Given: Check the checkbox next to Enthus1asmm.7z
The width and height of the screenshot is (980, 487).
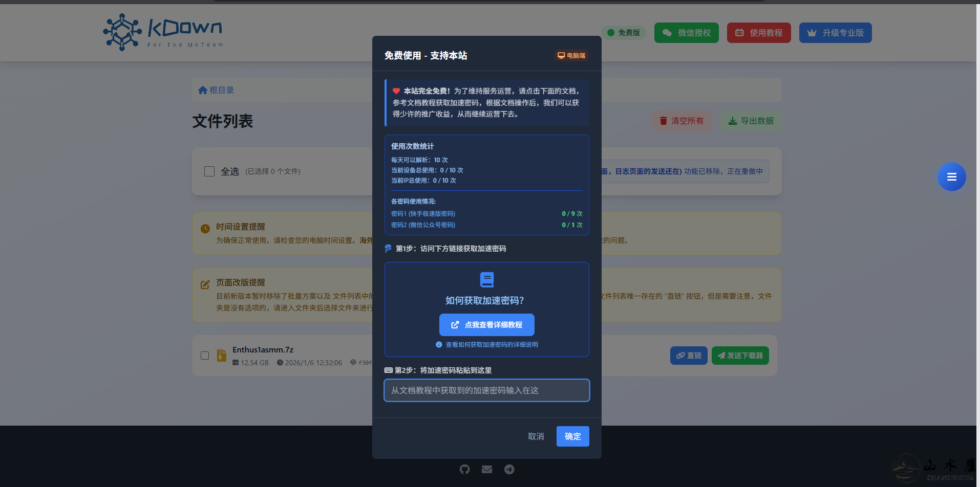Looking at the screenshot, I should coord(204,355).
